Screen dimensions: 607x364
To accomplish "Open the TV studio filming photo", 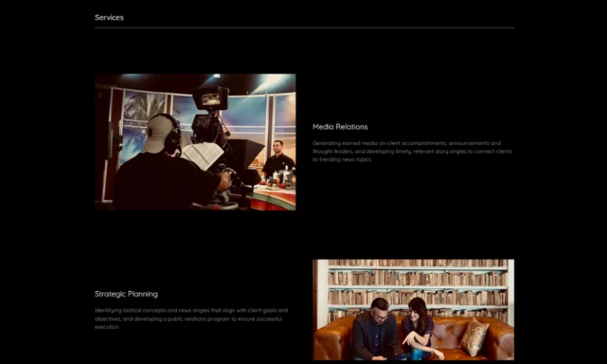I will (195, 142).
